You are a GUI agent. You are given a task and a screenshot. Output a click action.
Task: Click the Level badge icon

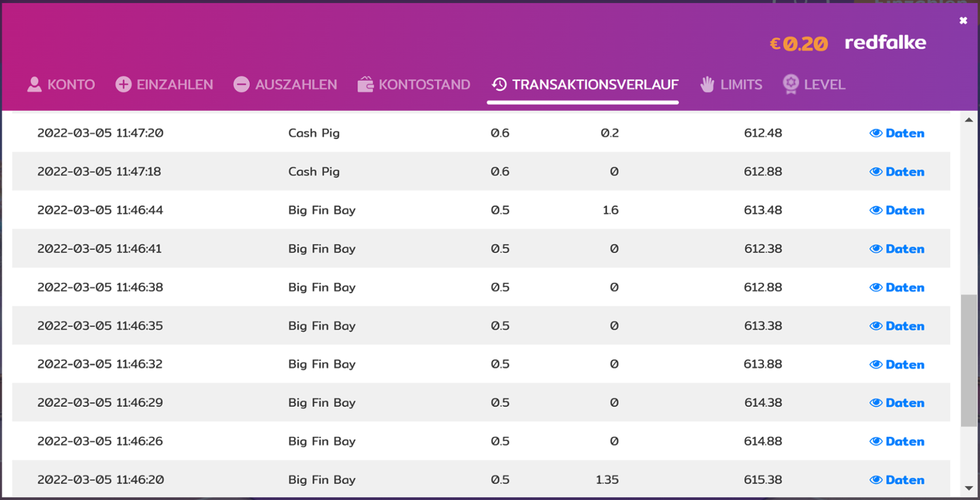791,84
